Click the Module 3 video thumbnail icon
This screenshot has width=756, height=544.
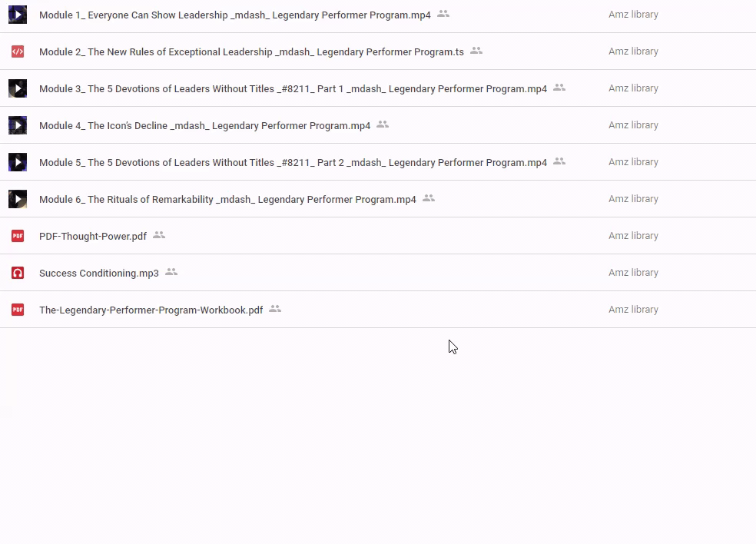pos(18,88)
